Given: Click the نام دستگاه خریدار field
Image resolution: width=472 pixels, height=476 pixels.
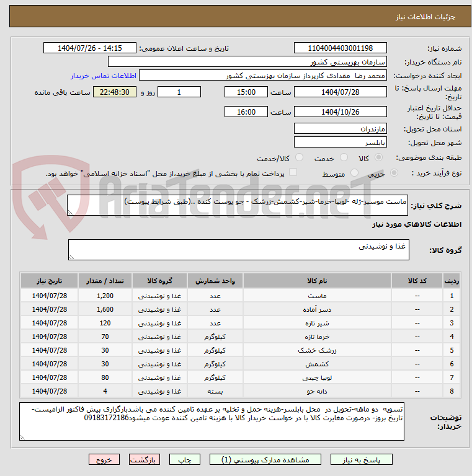Looking at the screenshot, I should 247,61.
